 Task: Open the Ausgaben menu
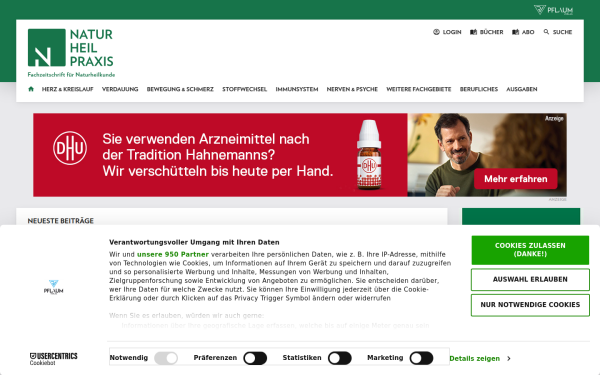[x=522, y=89]
